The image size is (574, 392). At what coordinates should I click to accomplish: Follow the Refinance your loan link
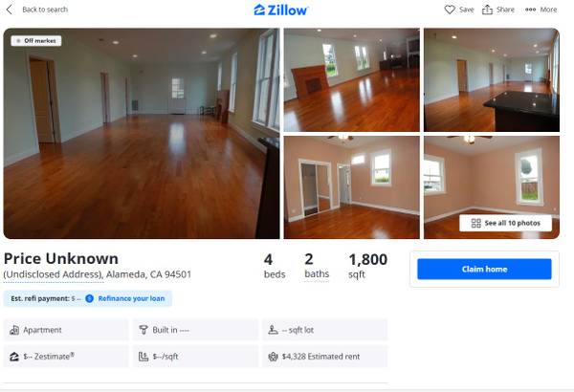[x=131, y=298]
